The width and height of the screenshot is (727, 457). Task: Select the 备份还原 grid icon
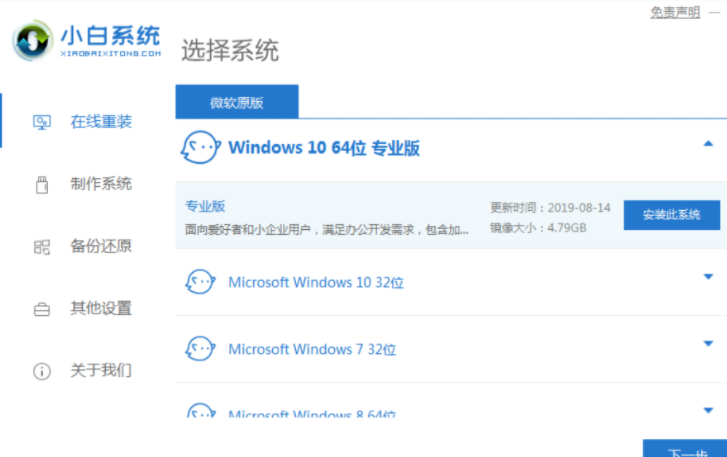[x=42, y=247]
